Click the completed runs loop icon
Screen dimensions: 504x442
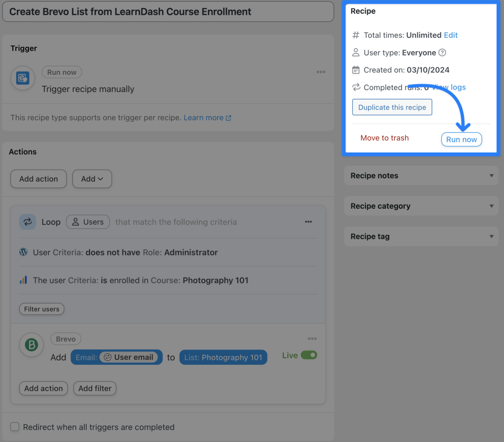(355, 87)
